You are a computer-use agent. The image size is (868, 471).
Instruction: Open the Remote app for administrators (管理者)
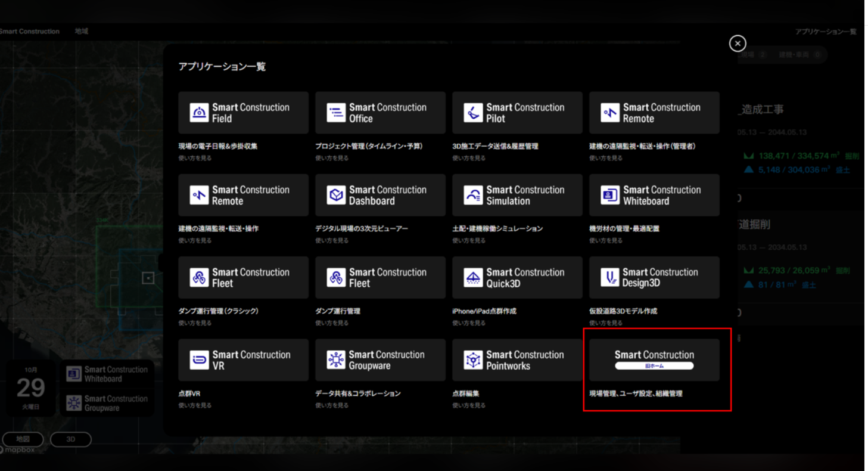coord(654,113)
